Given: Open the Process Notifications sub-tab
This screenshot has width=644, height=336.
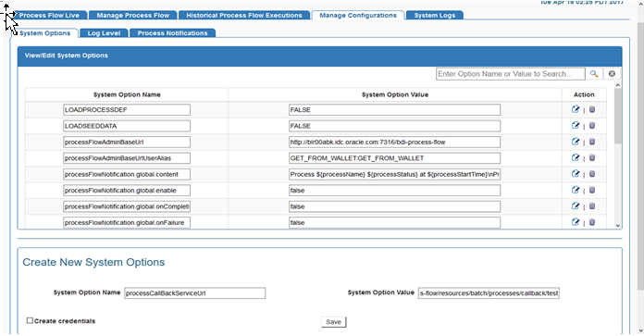Looking at the screenshot, I should [172, 33].
